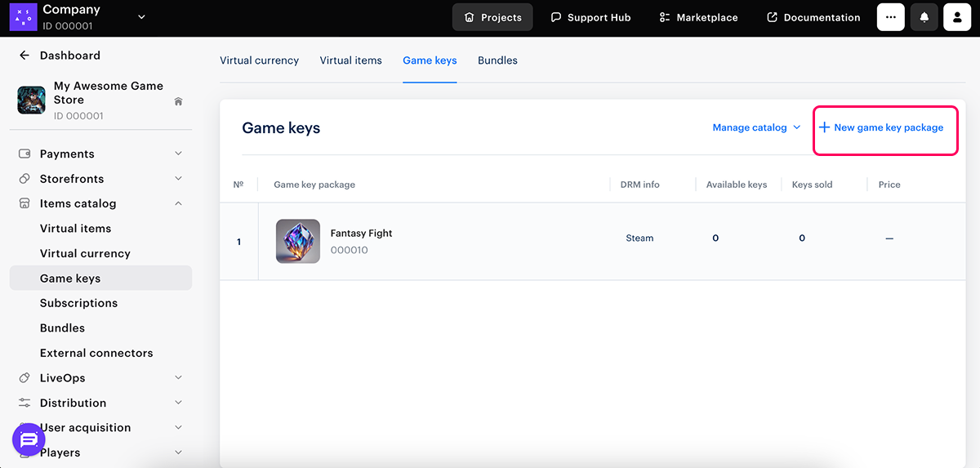Click the Fantasy Fight crystal thumbnail
Viewport: 980px width, 468px height.
(298, 241)
